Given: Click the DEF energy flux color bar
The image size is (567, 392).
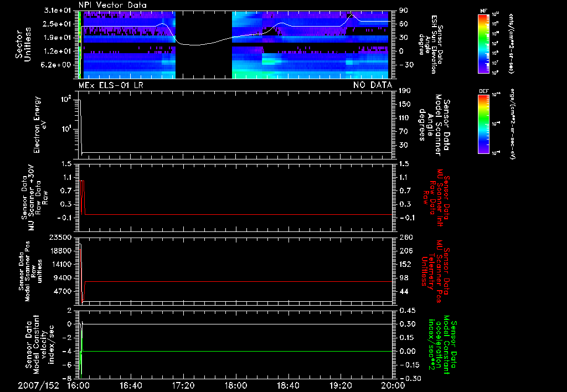Looking at the screenshot, I should coord(484,124).
